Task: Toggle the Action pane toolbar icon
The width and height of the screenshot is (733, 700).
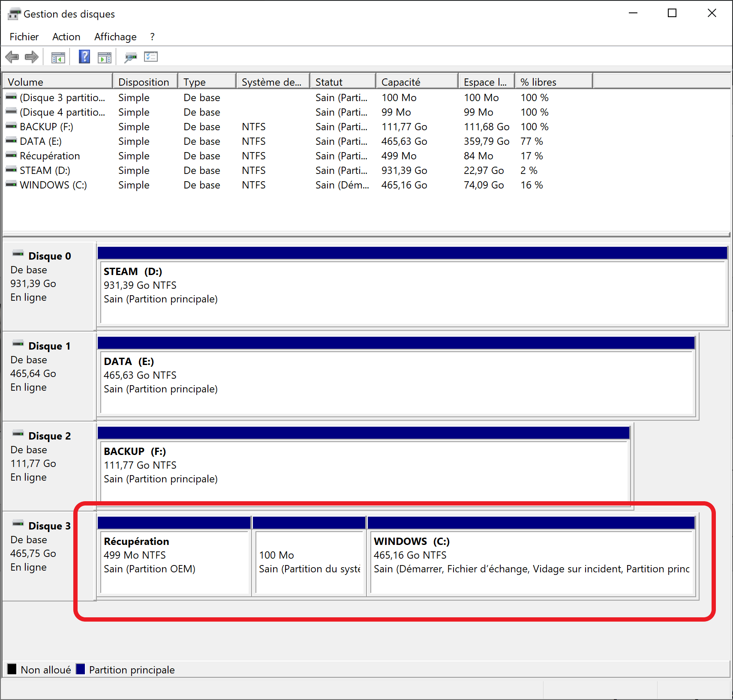Action: tap(104, 57)
